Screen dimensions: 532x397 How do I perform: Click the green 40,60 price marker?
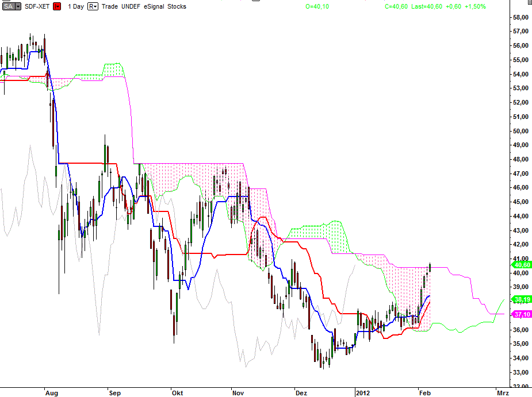(x=520, y=265)
